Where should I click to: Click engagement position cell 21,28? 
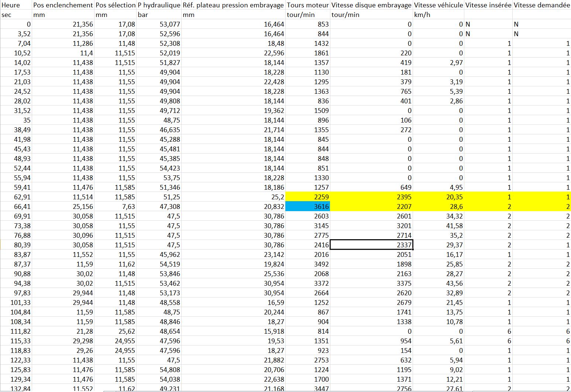(x=63, y=331)
